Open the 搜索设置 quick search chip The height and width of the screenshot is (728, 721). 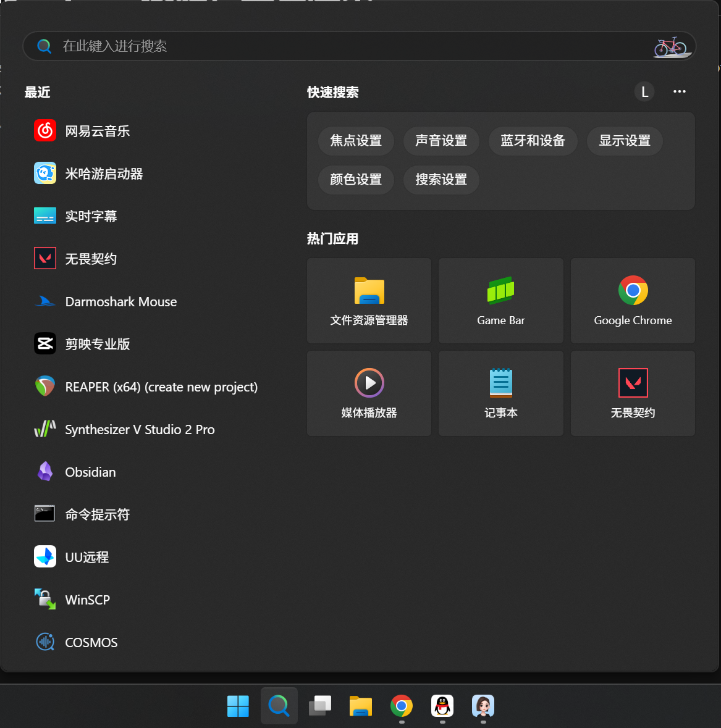[x=441, y=180]
